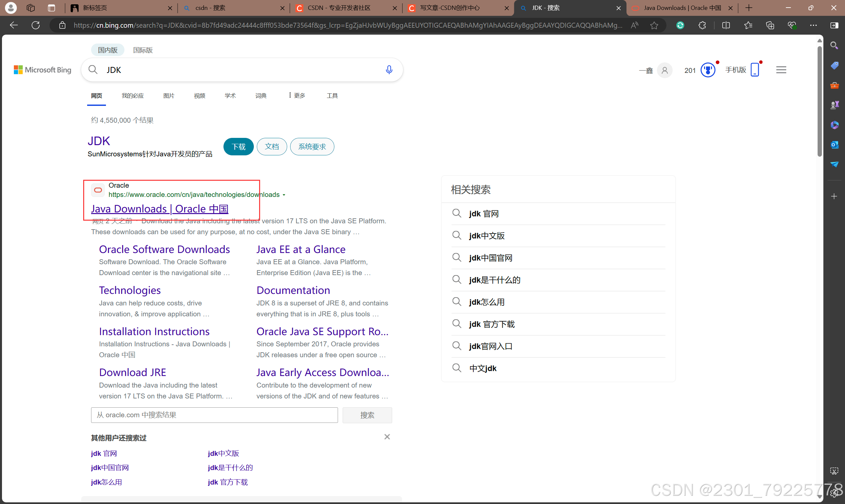This screenshot has width=845, height=504.
Task: Open the Java Downloads | Oracle 中国 link
Action: 159,208
